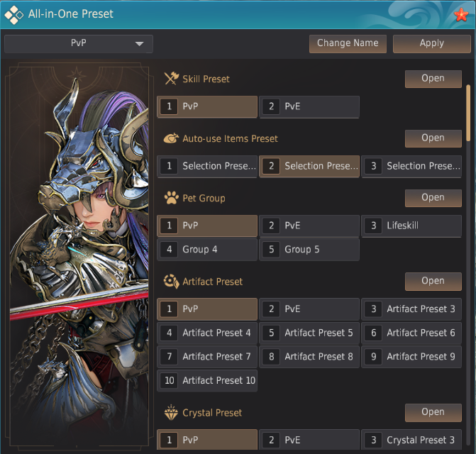Click the Crystal Preset gem icon
The image size is (476, 454).
[171, 413]
